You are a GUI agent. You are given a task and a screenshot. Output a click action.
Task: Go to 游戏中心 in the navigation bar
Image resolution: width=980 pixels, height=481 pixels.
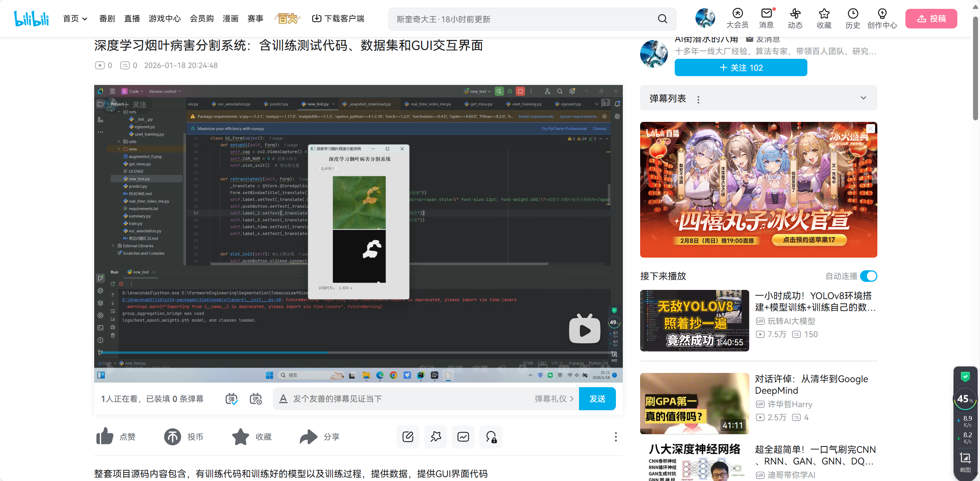(165, 18)
